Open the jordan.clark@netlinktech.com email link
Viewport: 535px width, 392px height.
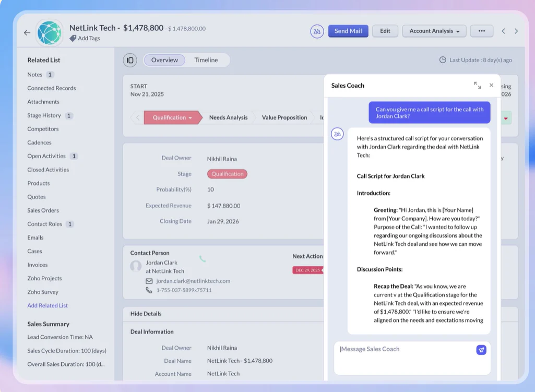tap(193, 281)
